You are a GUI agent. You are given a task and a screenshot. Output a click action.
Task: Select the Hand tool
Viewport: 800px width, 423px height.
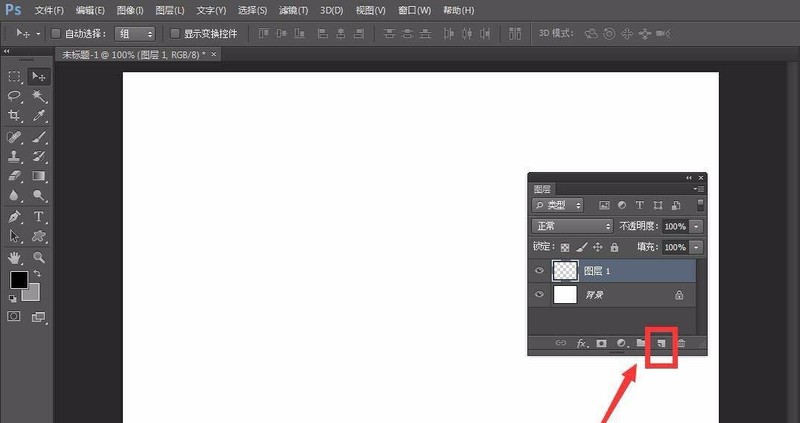point(15,257)
